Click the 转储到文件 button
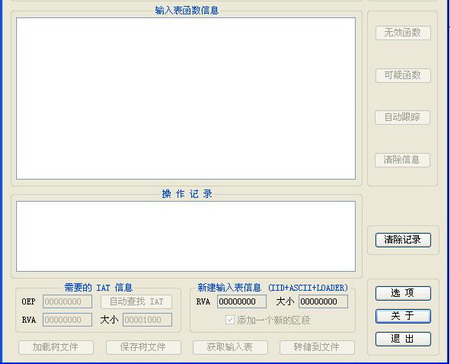The image size is (450, 364). [x=317, y=347]
